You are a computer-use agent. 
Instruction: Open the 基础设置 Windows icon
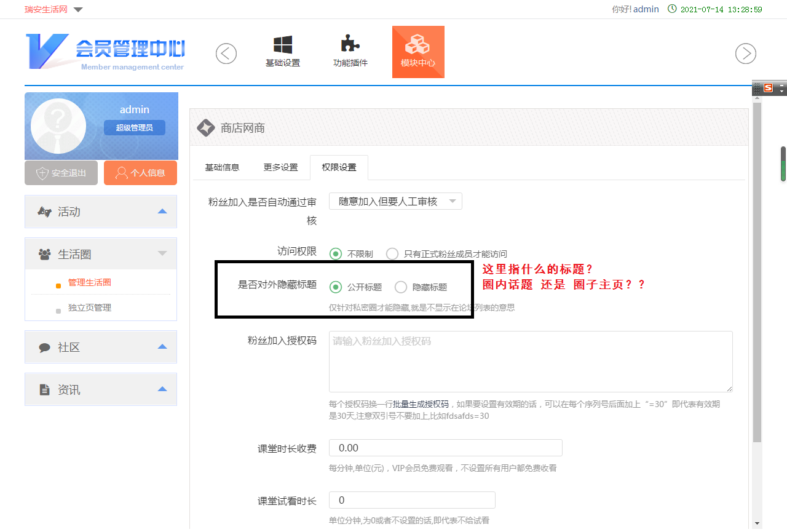pyautogui.click(x=283, y=46)
